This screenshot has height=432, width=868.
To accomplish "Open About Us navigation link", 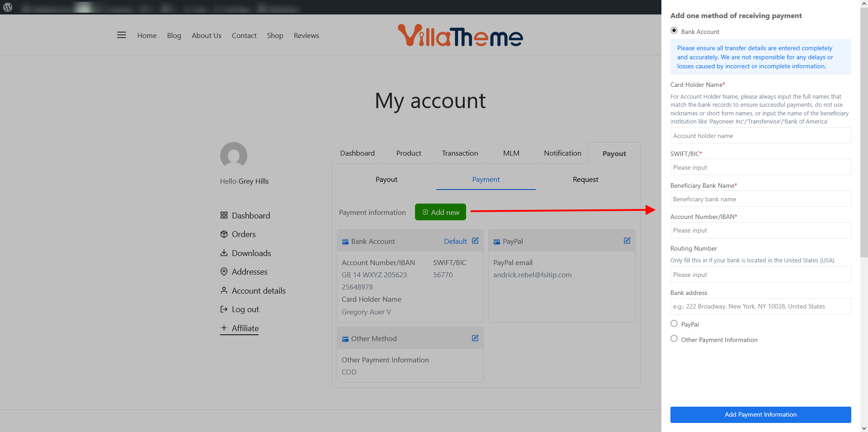I will click(x=207, y=35).
